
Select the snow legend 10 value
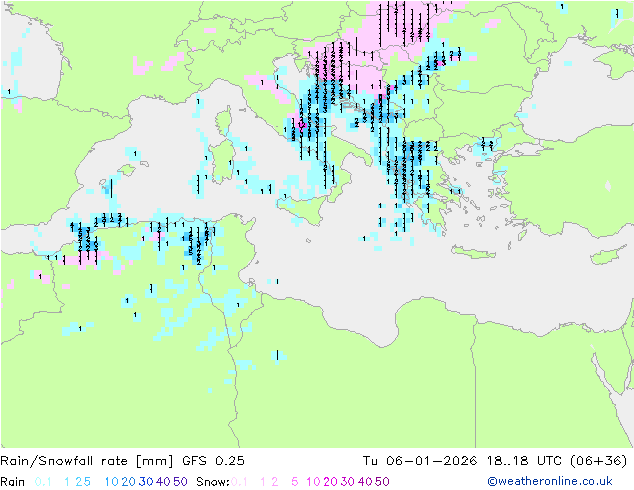(x=313, y=482)
